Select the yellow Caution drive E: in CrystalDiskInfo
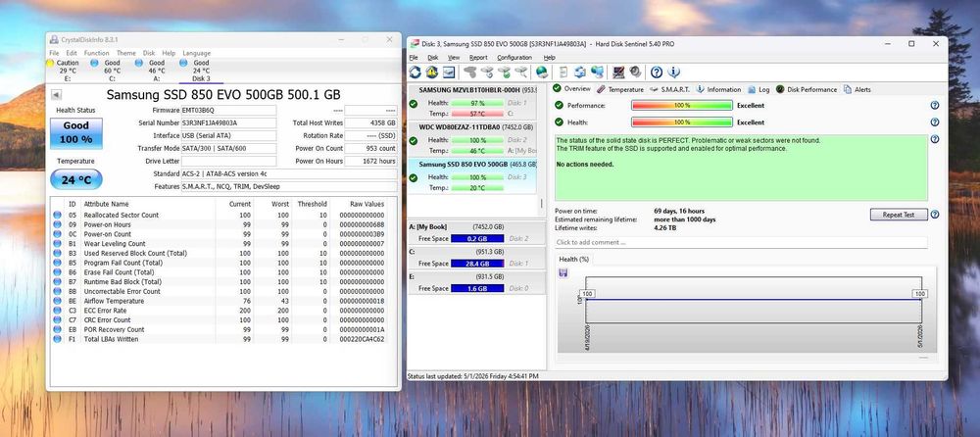Screen dimensions: 980x437 (x=64, y=70)
